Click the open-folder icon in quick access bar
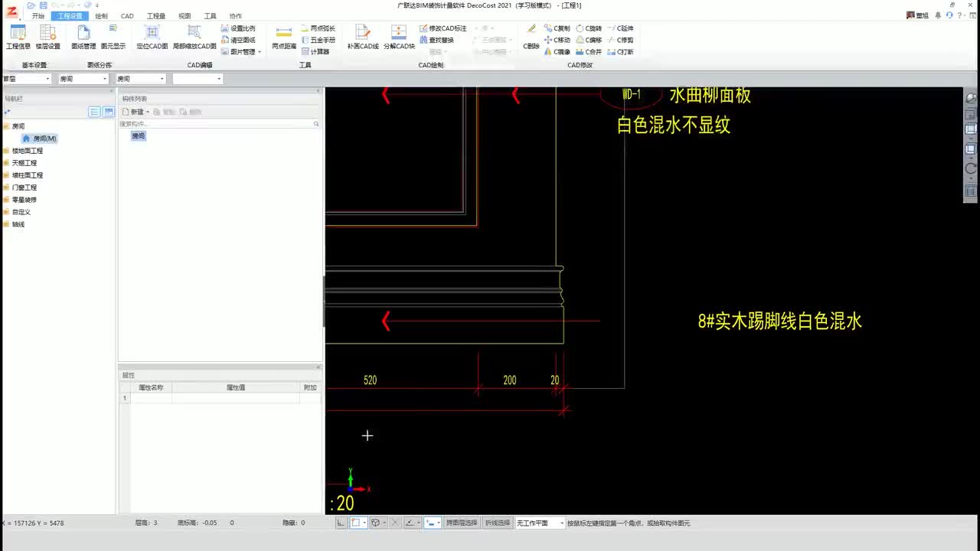 [32, 5]
